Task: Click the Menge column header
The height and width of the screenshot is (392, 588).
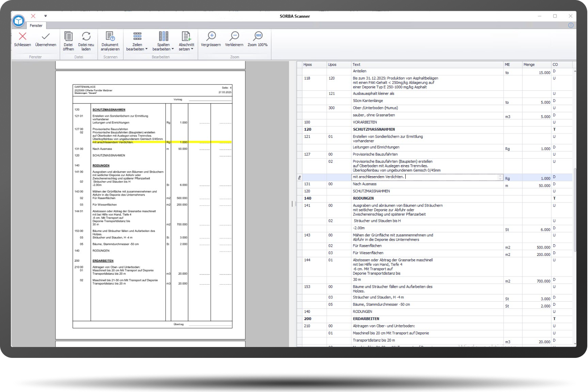Action: [x=536, y=65]
